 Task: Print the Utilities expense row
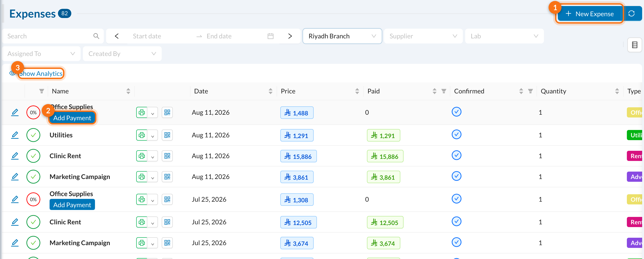(142, 135)
